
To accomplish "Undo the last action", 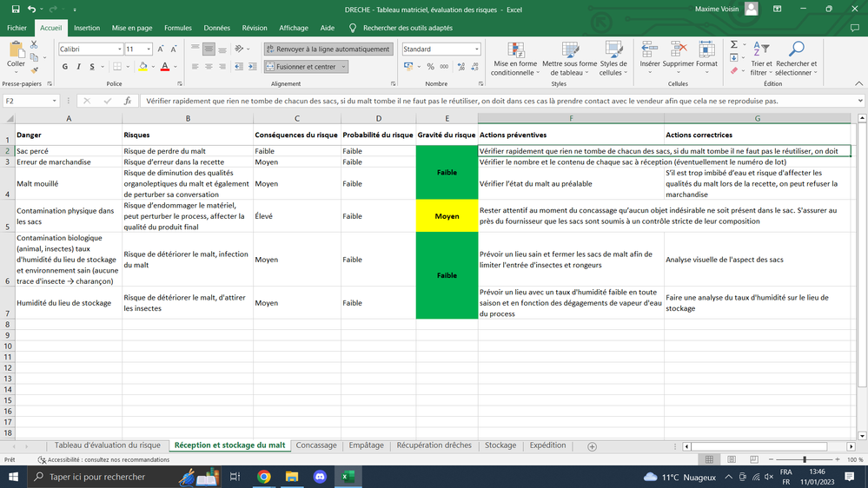I will point(31,10).
